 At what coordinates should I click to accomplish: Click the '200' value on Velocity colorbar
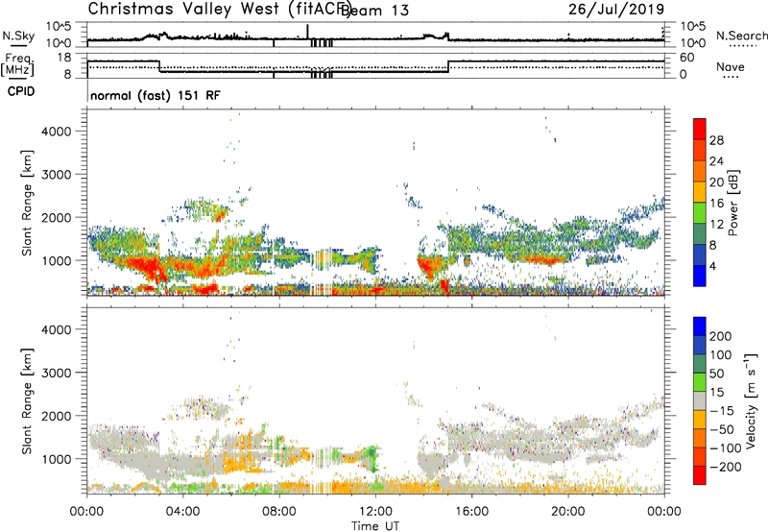[721, 336]
